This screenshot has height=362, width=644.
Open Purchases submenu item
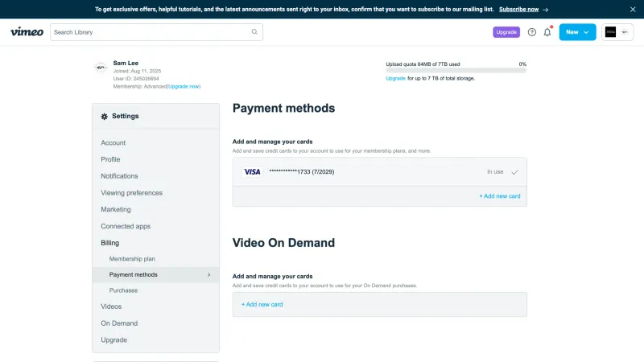tap(123, 290)
